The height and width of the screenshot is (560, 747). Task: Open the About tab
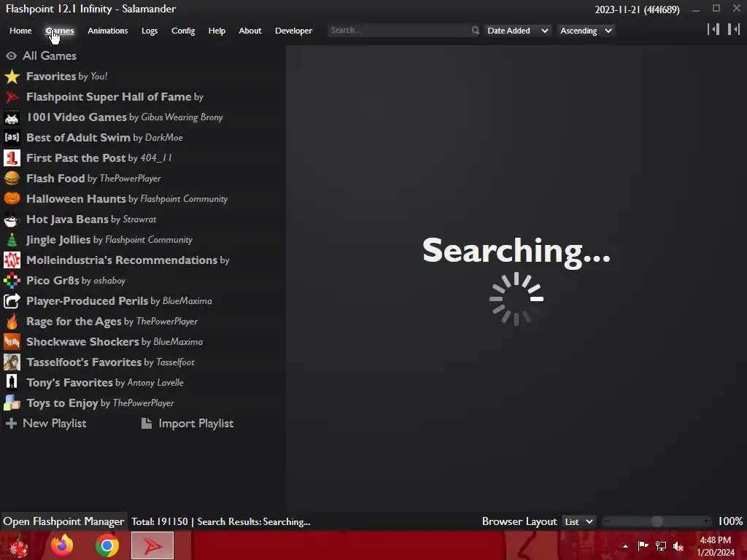click(250, 31)
